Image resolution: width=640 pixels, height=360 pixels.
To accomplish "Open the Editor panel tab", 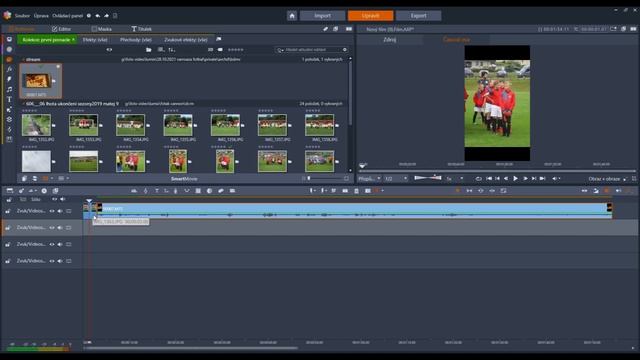I will [x=61, y=29].
